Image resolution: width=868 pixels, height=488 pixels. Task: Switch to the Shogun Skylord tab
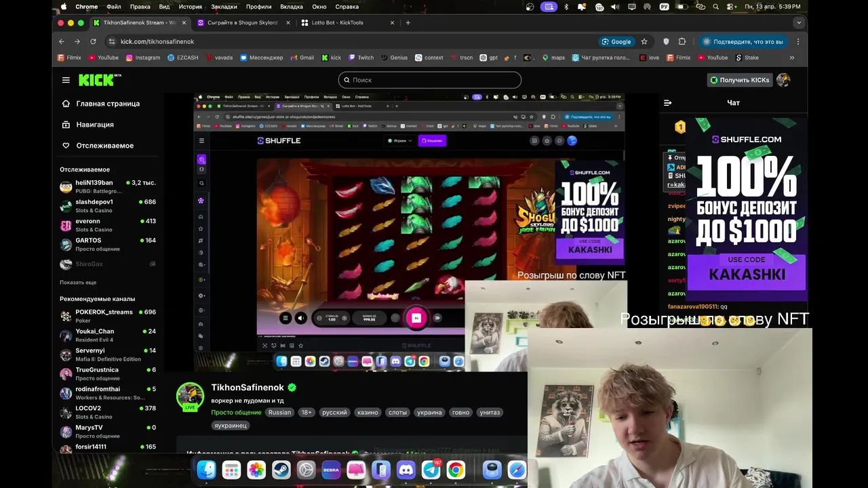point(243,22)
